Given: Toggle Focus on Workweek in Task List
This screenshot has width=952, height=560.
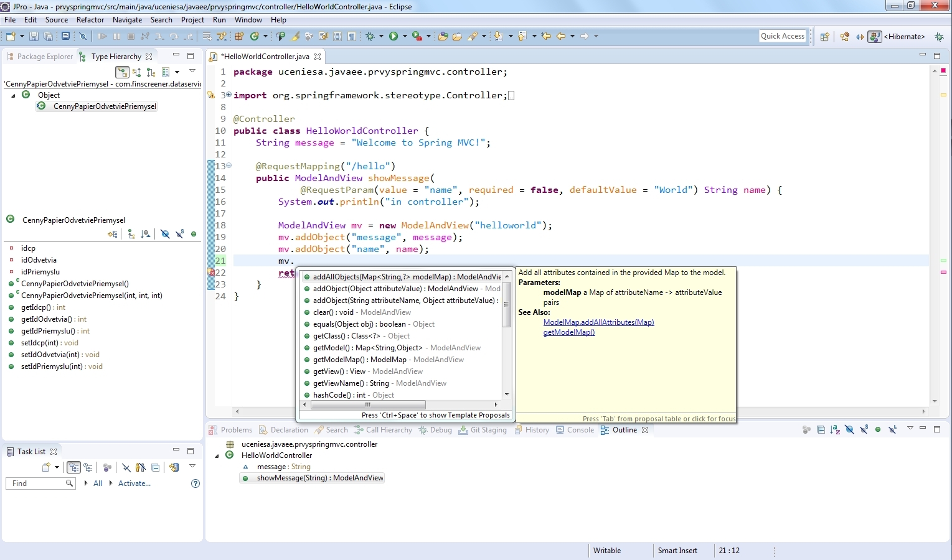Looking at the screenshot, I should click(107, 467).
